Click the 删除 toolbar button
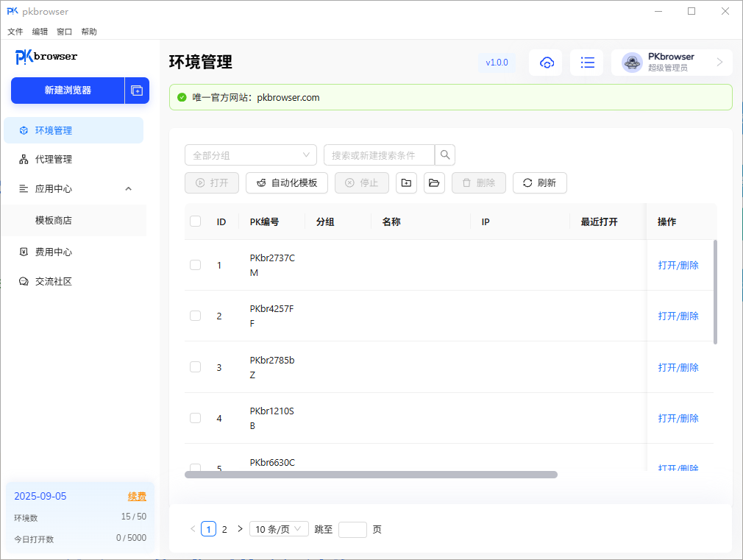743x560 pixels. click(x=479, y=183)
